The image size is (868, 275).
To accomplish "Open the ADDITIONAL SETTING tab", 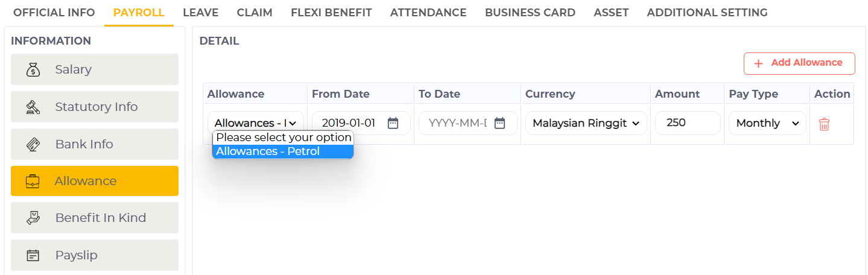I will click(707, 13).
